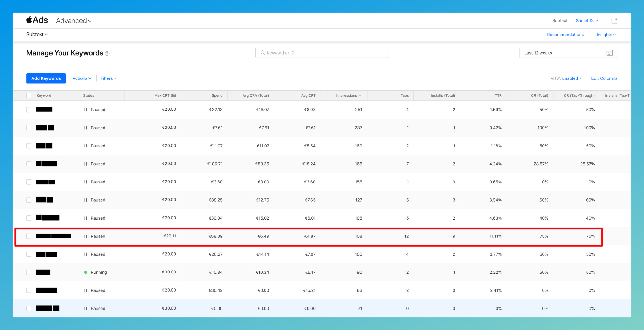
Task: Click the Installs (Total) column header
Action: [x=443, y=95]
